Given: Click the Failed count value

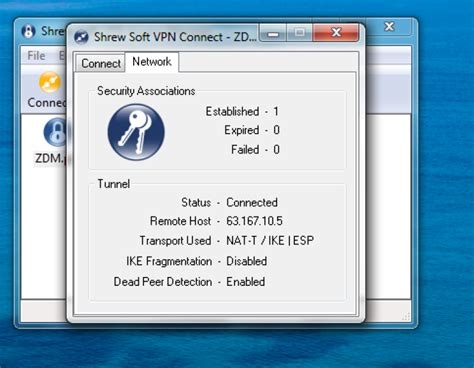Looking at the screenshot, I should (276, 149).
